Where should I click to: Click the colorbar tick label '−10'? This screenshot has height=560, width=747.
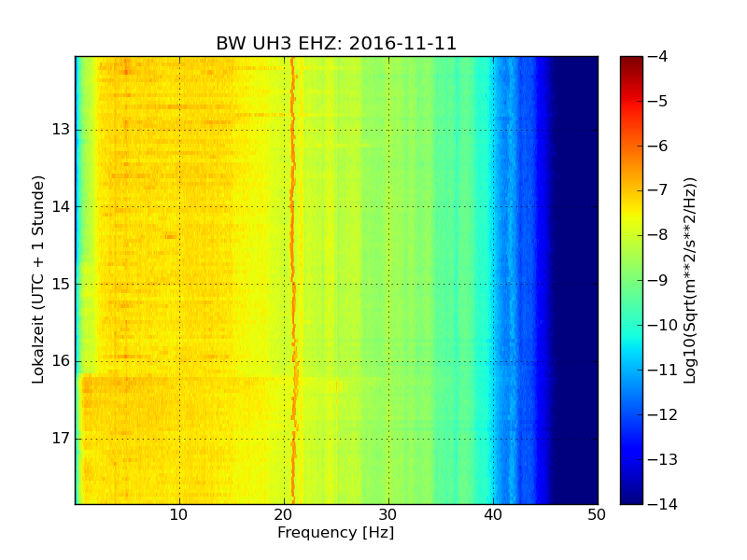click(x=663, y=325)
